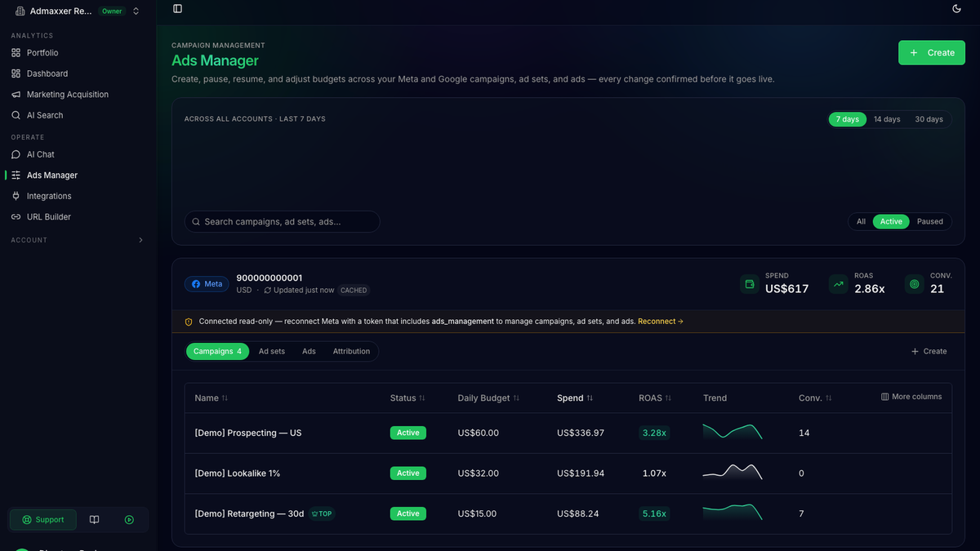The width and height of the screenshot is (980, 551).
Task: Switch theme with the moon icon
Action: [957, 8]
